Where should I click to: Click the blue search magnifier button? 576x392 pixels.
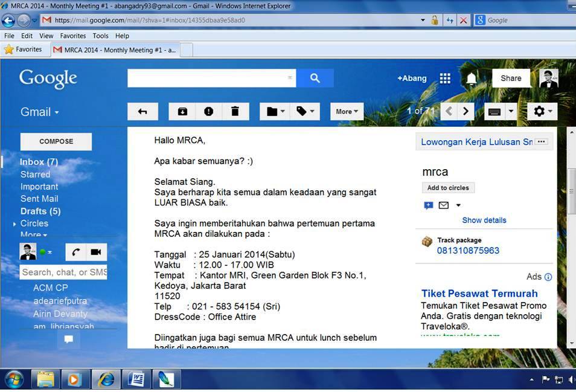tap(315, 78)
